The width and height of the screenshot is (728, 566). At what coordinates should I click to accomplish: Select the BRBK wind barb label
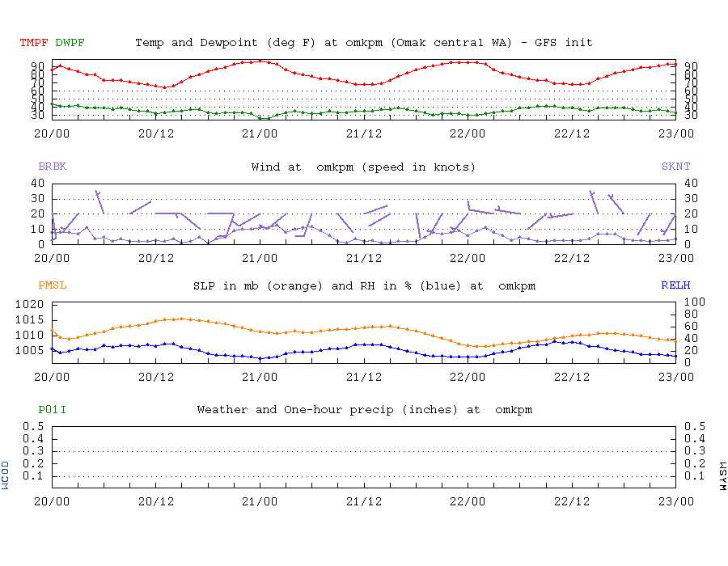52,167
